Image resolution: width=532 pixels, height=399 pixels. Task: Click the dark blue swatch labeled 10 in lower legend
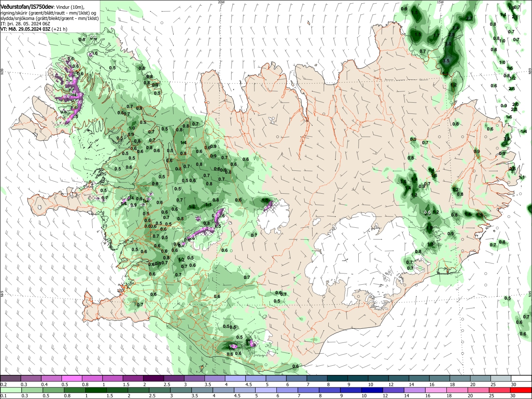tap(372, 390)
